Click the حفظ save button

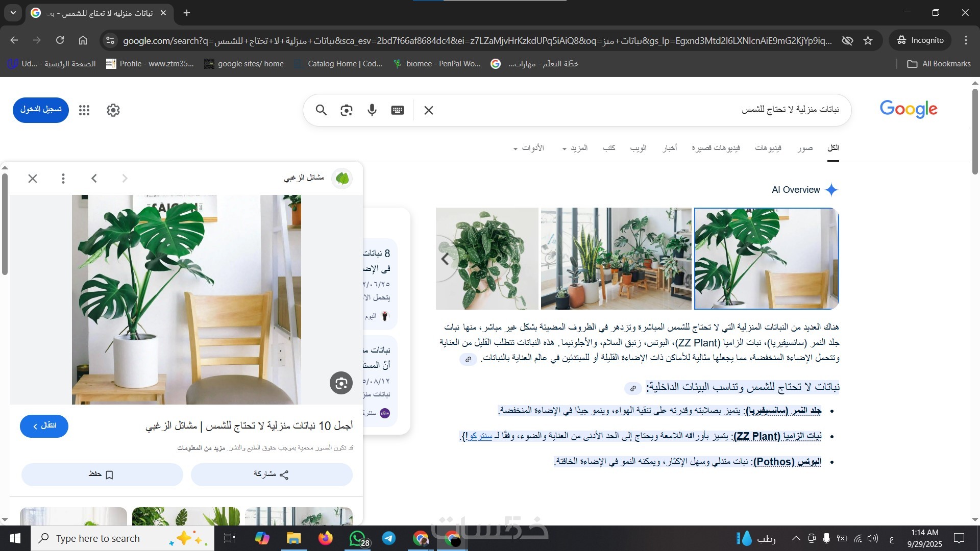coord(102,474)
